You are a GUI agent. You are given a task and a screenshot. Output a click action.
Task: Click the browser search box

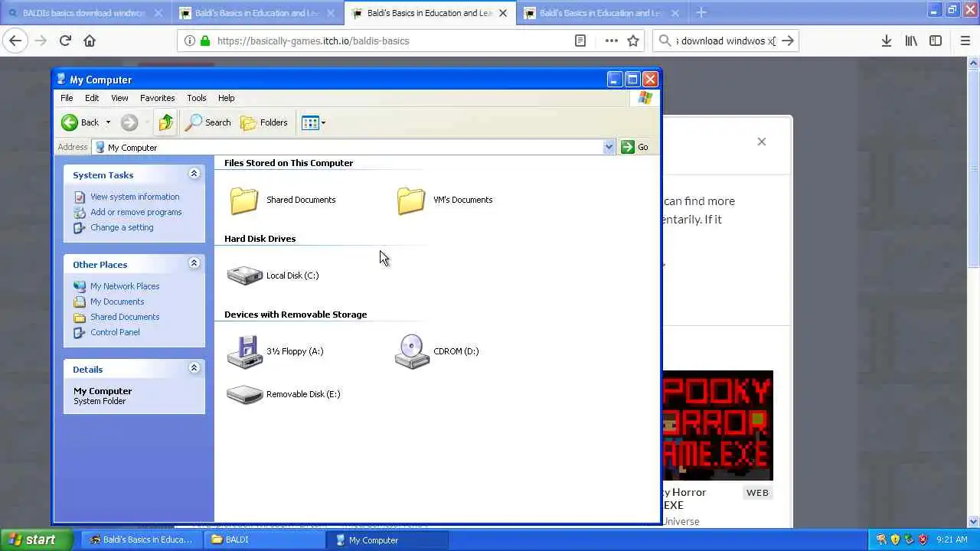point(726,41)
